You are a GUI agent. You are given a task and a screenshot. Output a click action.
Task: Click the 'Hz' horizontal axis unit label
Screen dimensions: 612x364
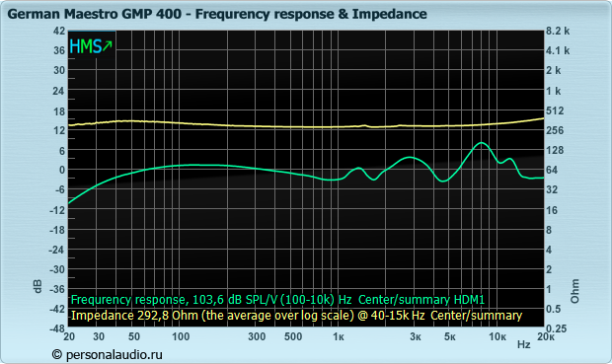[x=524, y=344]
